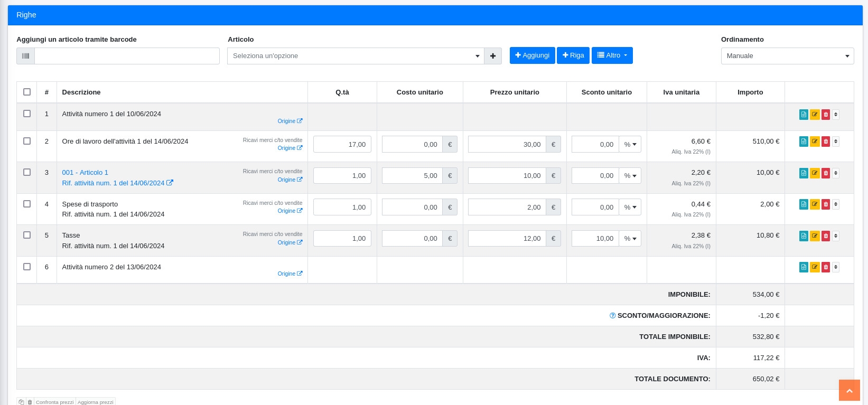Open the Articolo 'Seleziona un'opzione' dropdown
868x405 pixels.
pyautogui.click(x=356, y=56)
